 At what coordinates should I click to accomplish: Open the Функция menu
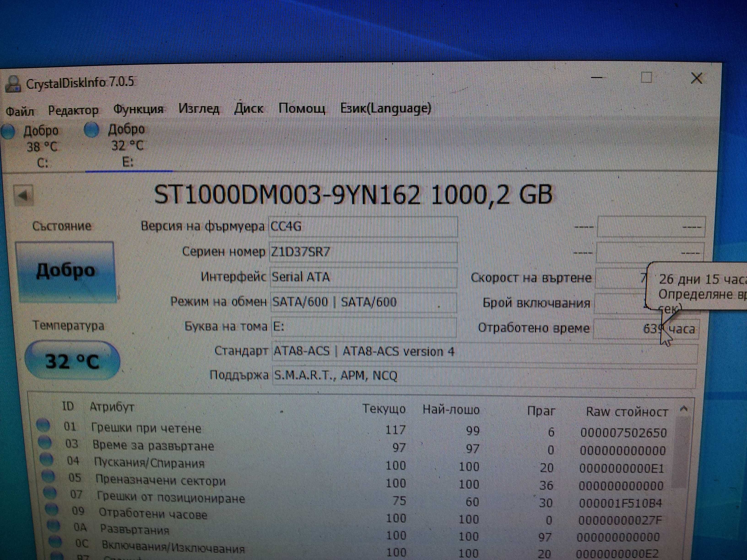pos(138,109)
